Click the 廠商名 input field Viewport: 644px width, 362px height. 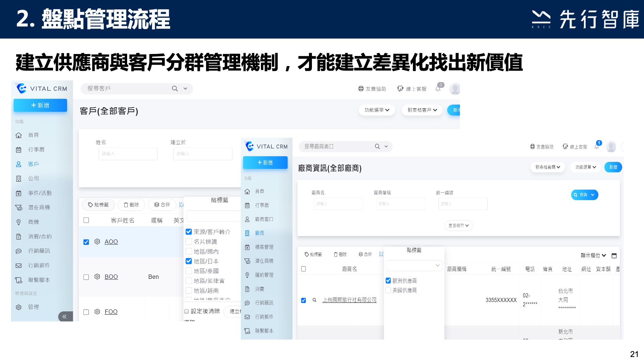pyautogui.click(x=338, y=204)
